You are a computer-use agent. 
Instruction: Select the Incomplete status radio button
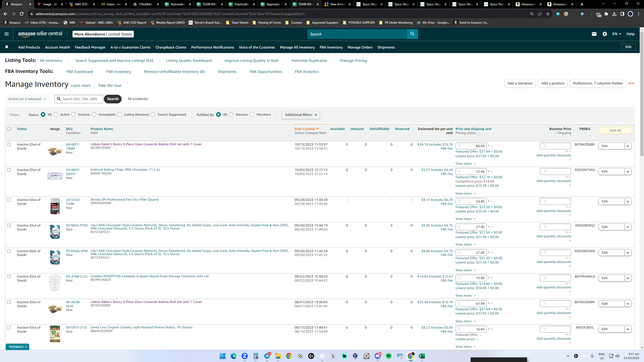click(94, 115)
